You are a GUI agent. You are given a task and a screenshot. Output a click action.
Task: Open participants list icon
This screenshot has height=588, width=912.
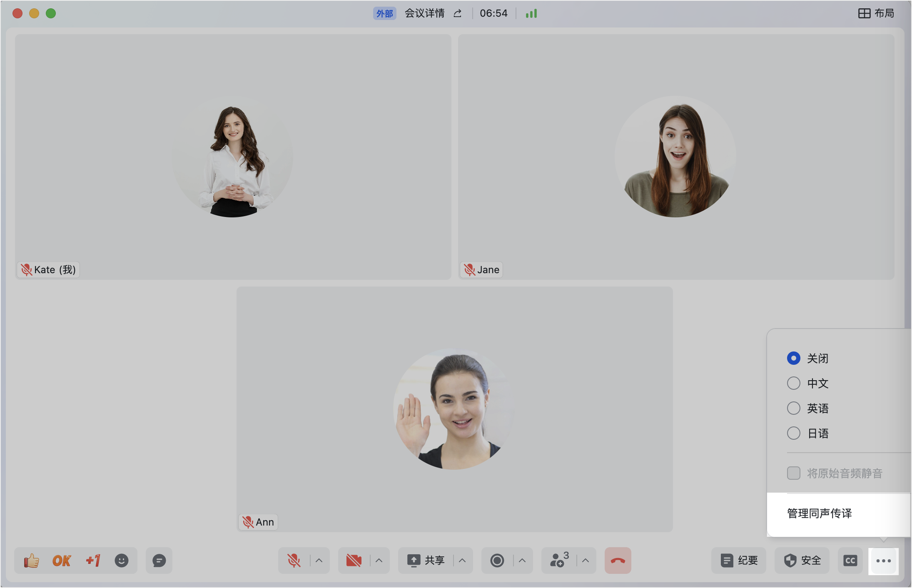[x=559, y=560]
